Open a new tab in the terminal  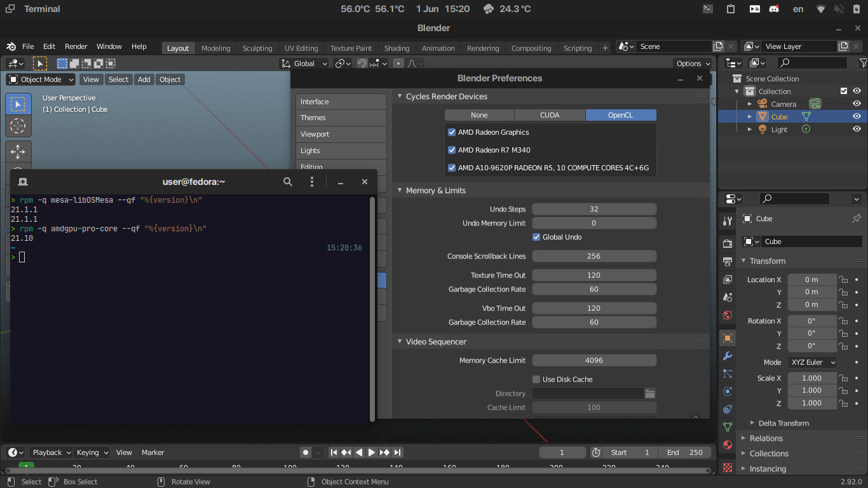23,182
